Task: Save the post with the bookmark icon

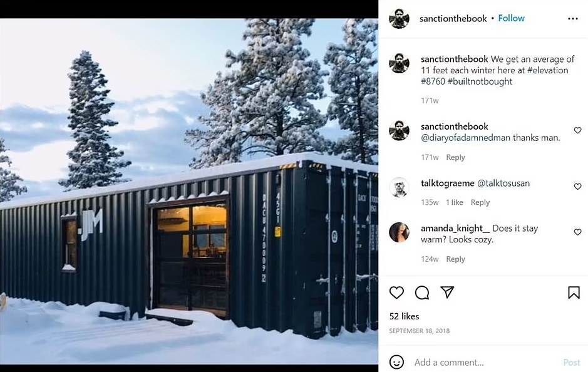Action: click(574, 292)
